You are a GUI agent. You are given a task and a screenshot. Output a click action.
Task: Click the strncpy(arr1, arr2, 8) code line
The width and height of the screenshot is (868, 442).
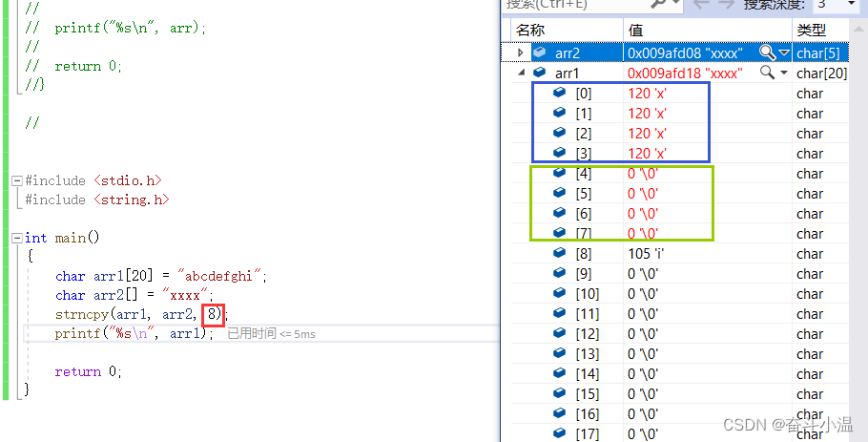[142, 315]
